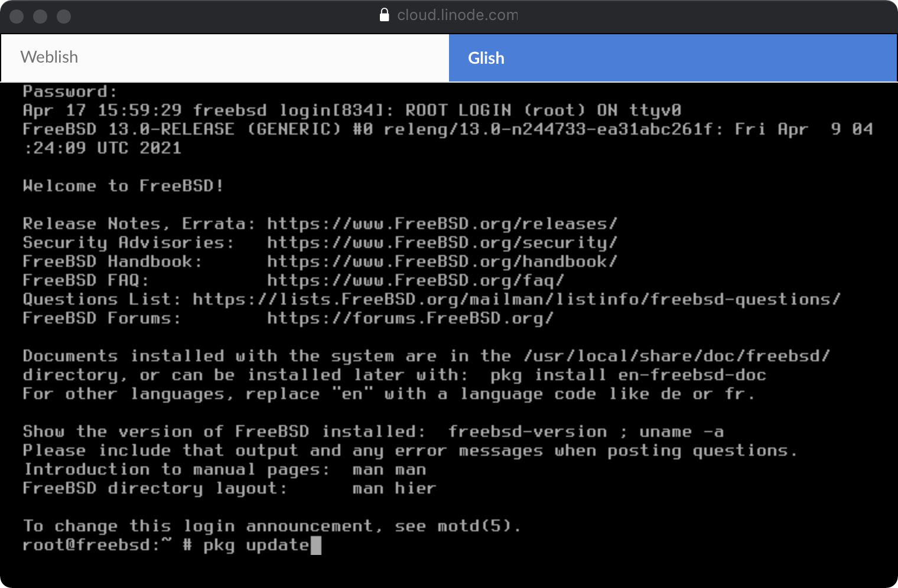The height and width of the screenshot is (588, 898).
Task: Click the FreeBSD security advisories URL
Action: click(442, 243)
